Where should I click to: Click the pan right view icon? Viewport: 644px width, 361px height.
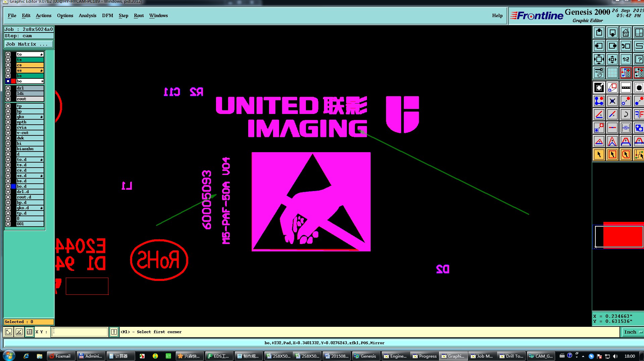point(612,46)
